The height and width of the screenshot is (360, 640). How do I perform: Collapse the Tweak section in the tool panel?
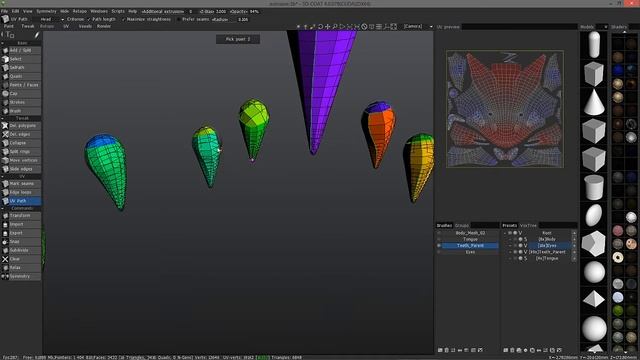pyautogui.click(x=2, y=118)
